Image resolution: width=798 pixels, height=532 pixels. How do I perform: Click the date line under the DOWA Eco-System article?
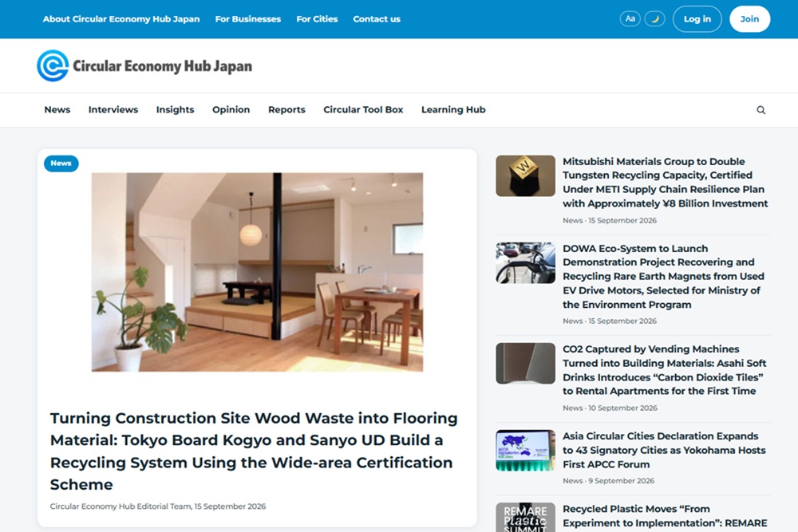(610, 321)
